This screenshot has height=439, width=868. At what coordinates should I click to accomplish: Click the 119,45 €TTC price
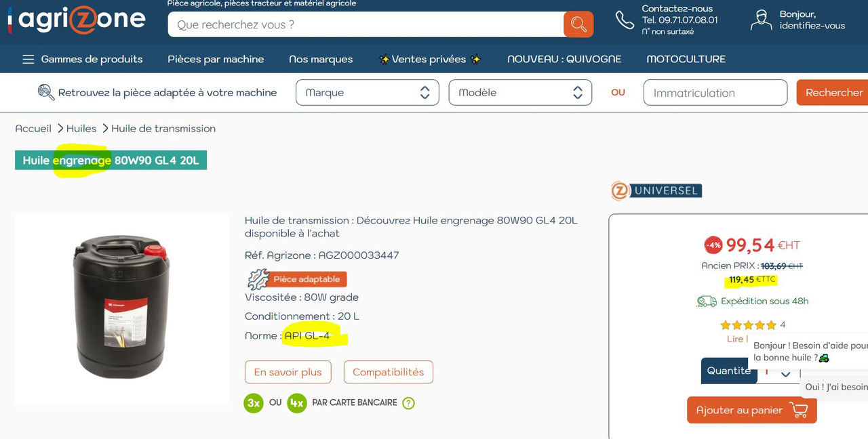(x=752, y=279)
